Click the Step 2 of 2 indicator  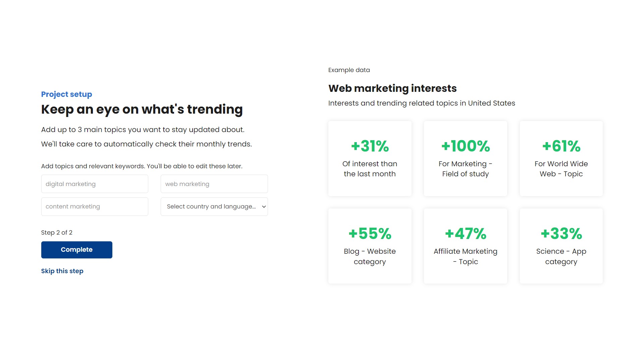[57, 233]
